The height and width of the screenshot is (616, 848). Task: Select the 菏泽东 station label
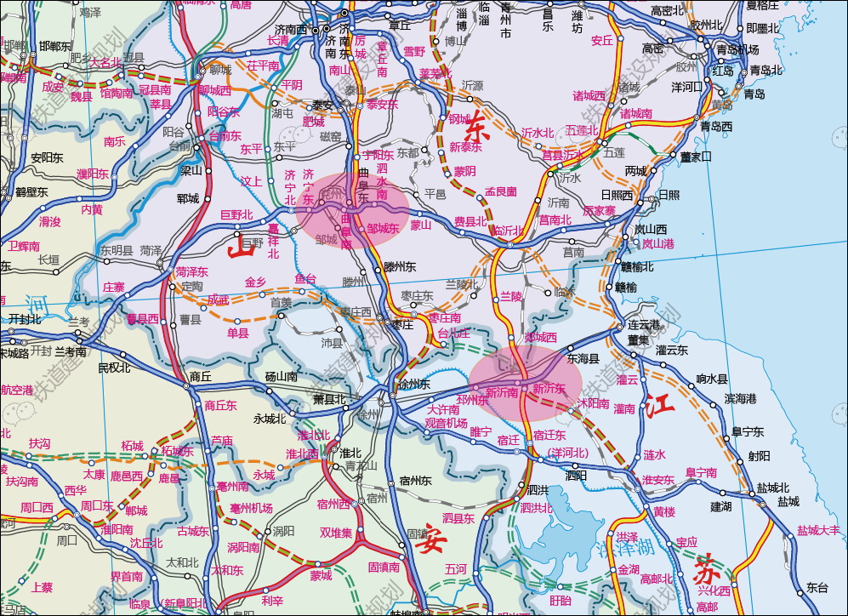(192, 271)
